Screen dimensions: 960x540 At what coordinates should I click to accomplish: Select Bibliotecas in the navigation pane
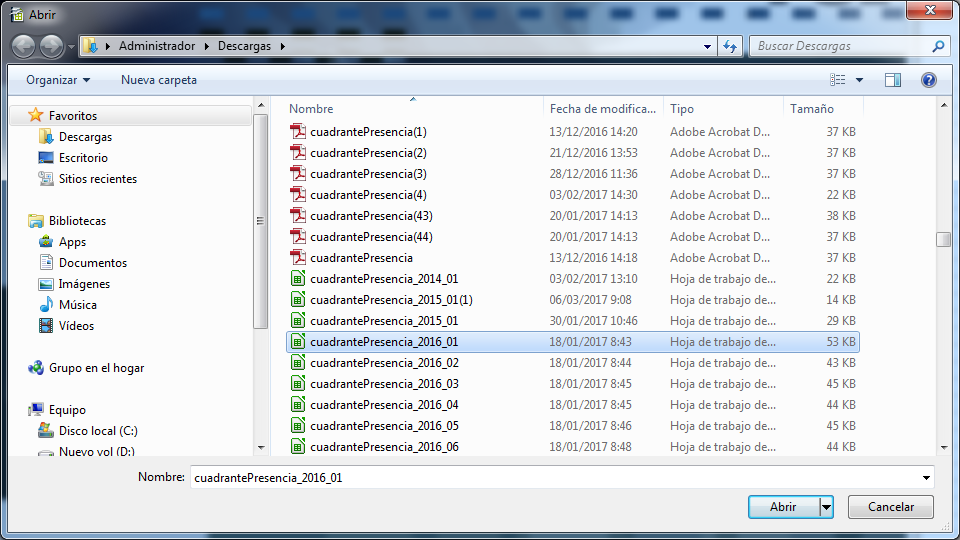[77, 221]
